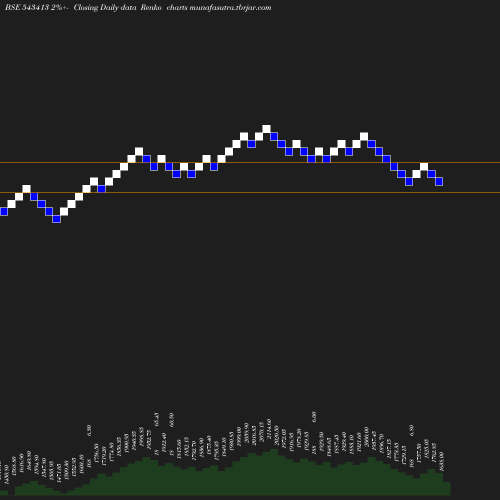Click the '2020.50' price label right of the peak
This screenshot has width=500, height=500.
(276, 435)
